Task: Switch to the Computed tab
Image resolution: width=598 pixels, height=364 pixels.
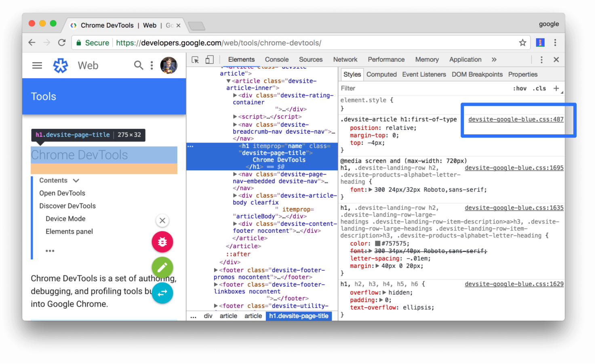Action: click(381, 74)
